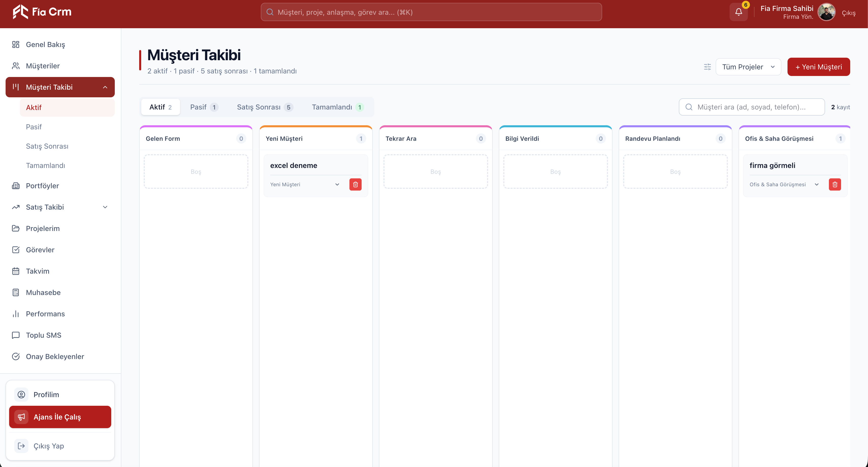
Task: Click the customer search magnifier icon
Action: [x=689, y=107]
